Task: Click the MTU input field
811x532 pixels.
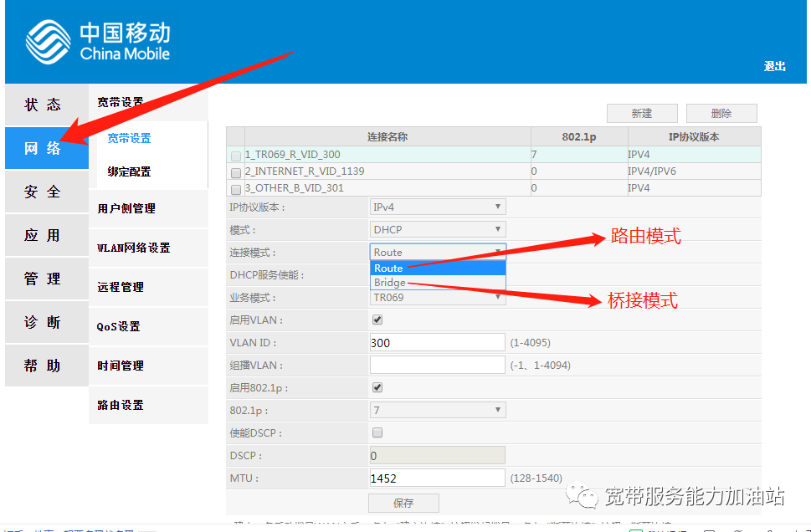Action: point(438,478)
